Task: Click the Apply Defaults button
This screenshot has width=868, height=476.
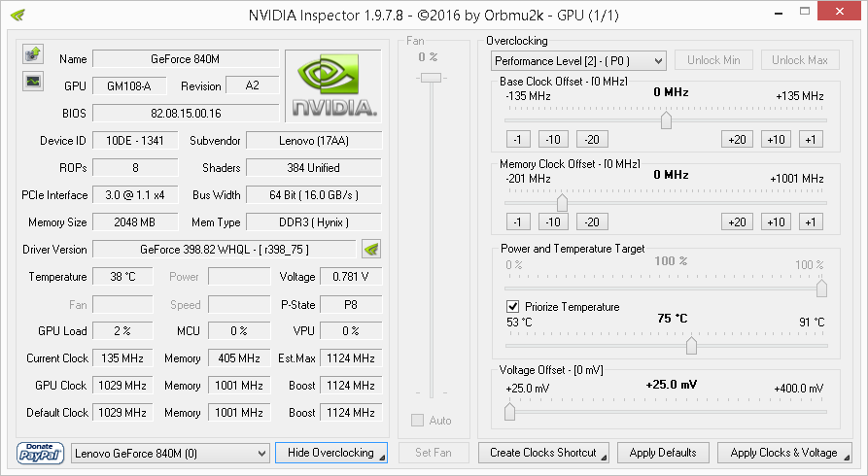Action: click(663, 453)
